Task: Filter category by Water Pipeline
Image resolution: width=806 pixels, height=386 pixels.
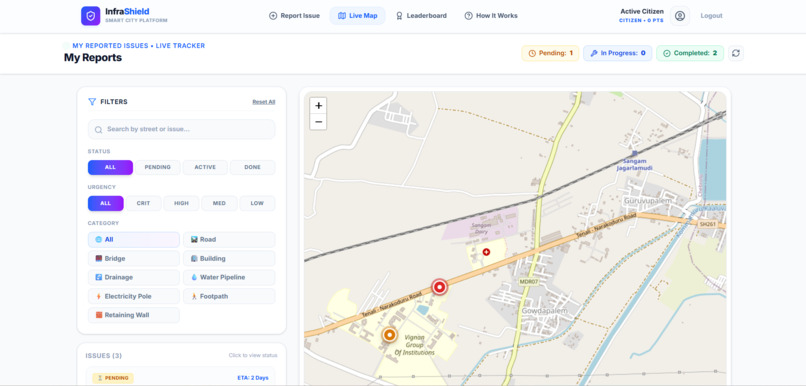Action: [x=229, y=278]
